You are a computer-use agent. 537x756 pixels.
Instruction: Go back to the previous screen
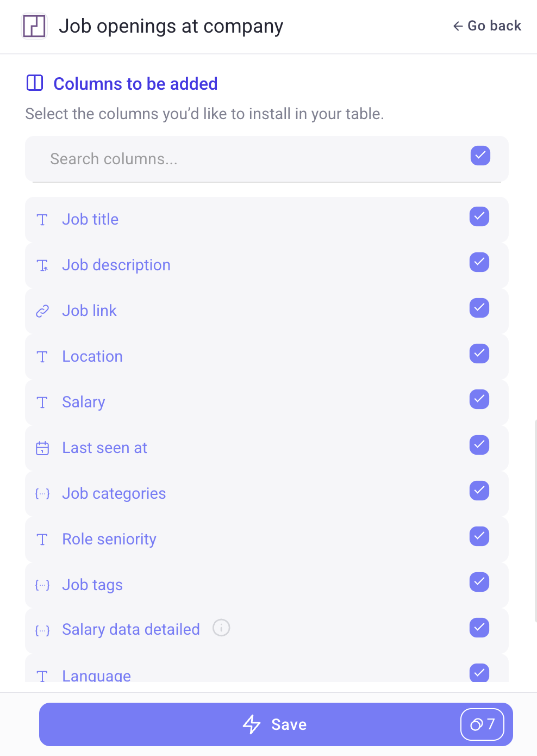[487, 26]
